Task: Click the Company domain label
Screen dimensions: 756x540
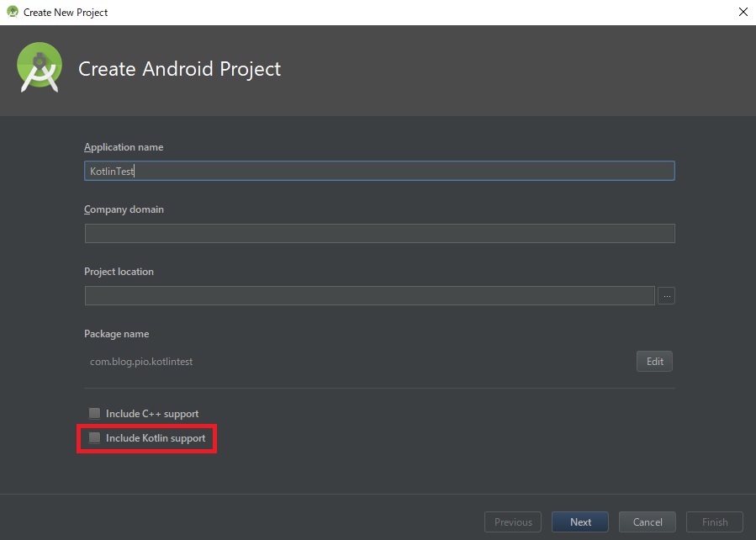Action: coord(124,209)
